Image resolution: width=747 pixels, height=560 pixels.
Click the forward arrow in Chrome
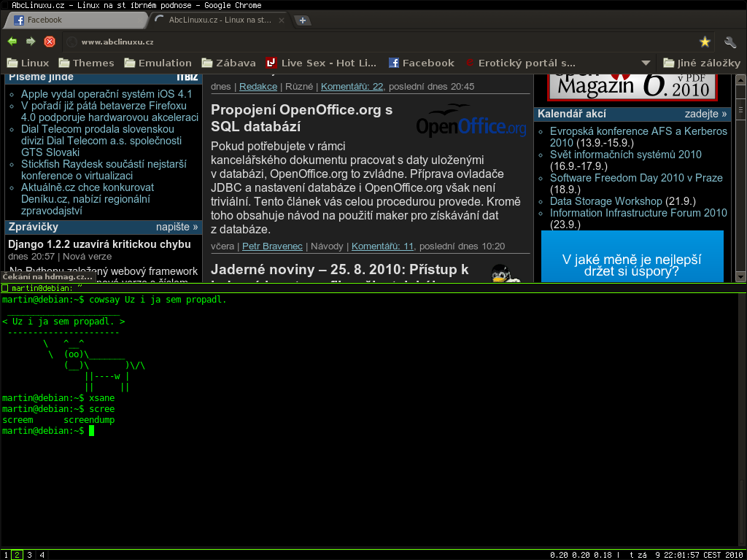pyautogui.click(x=31, y=42)
